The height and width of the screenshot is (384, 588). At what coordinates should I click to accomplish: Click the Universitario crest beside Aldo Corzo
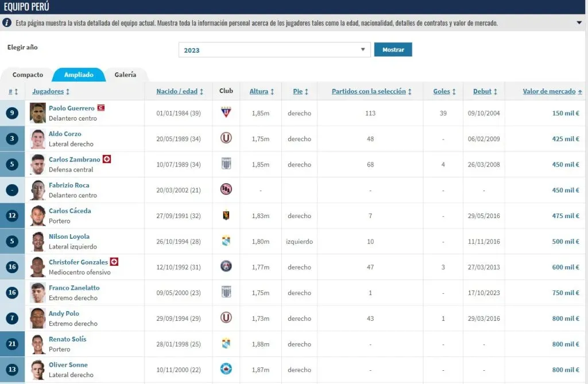pos(226,138)
